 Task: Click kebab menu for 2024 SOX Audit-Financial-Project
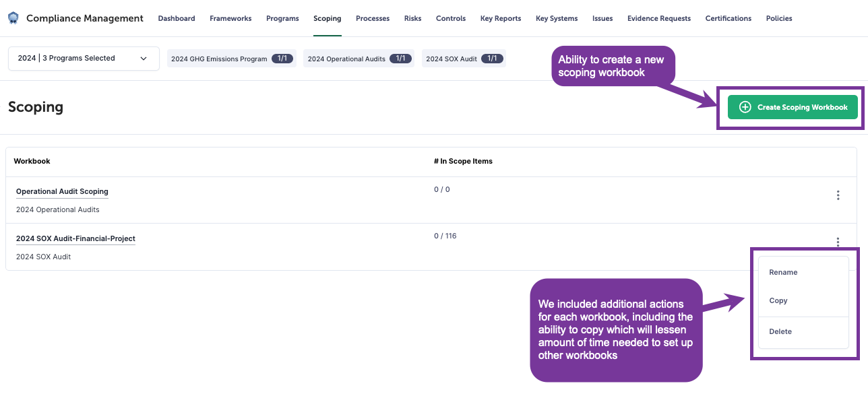(838, 242)
